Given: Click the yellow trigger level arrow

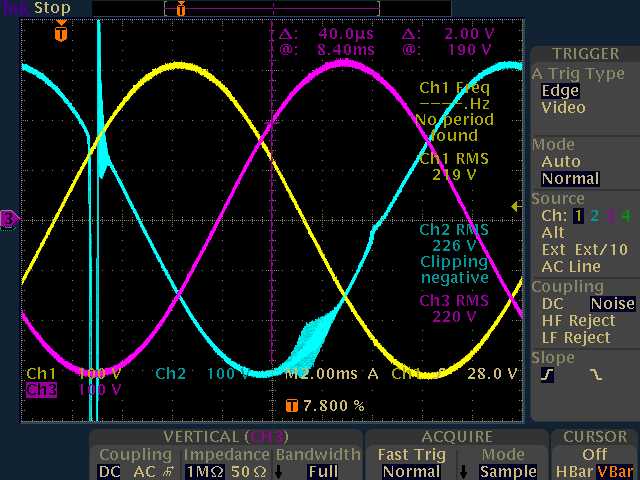Looking at the screenshot, I should pyautogui.click(x=516, y=207).
